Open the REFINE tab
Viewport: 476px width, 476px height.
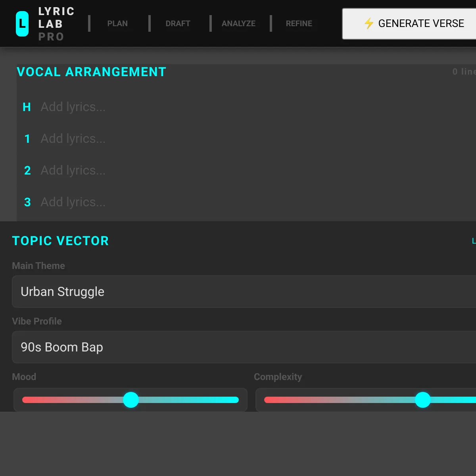(x=299, y=23)
